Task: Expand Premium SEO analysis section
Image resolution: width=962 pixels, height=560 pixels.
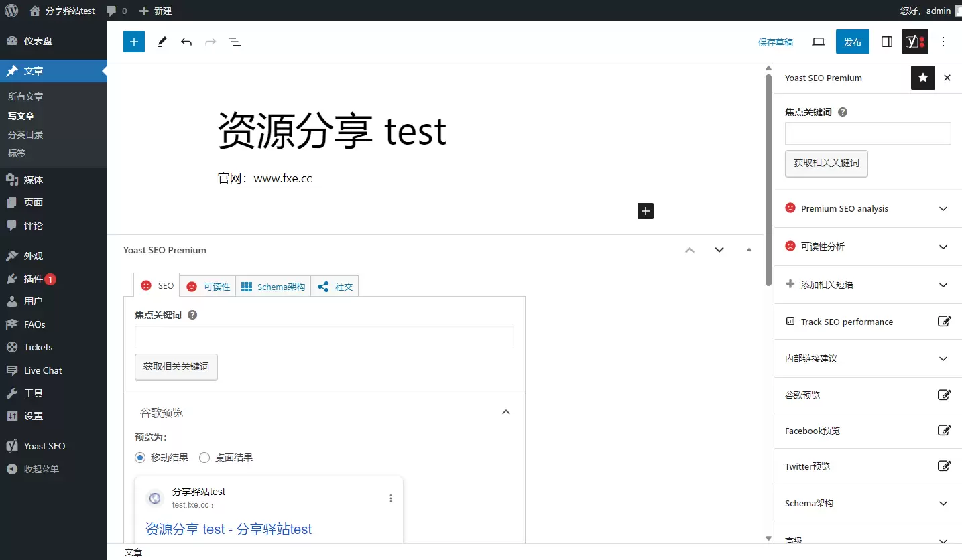Action: click(868, 208)
